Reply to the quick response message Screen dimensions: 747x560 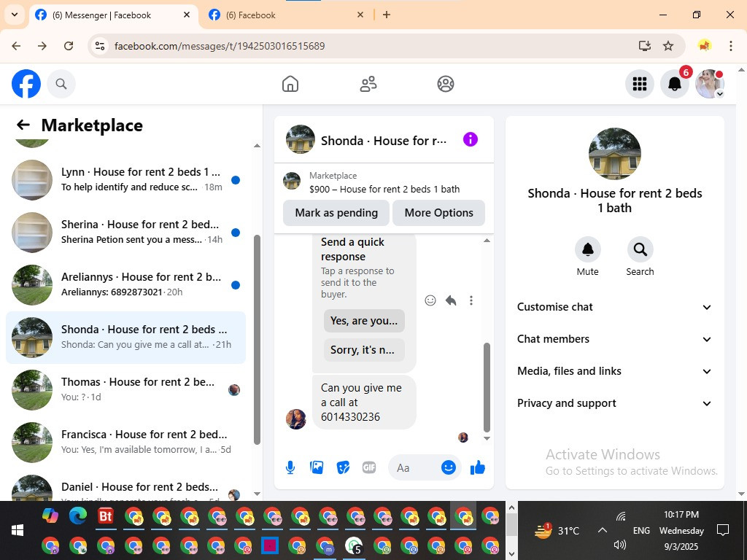point(451,300)
